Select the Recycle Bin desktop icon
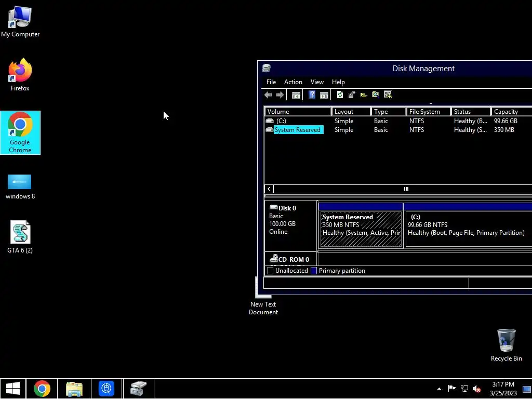 (506, 345)
